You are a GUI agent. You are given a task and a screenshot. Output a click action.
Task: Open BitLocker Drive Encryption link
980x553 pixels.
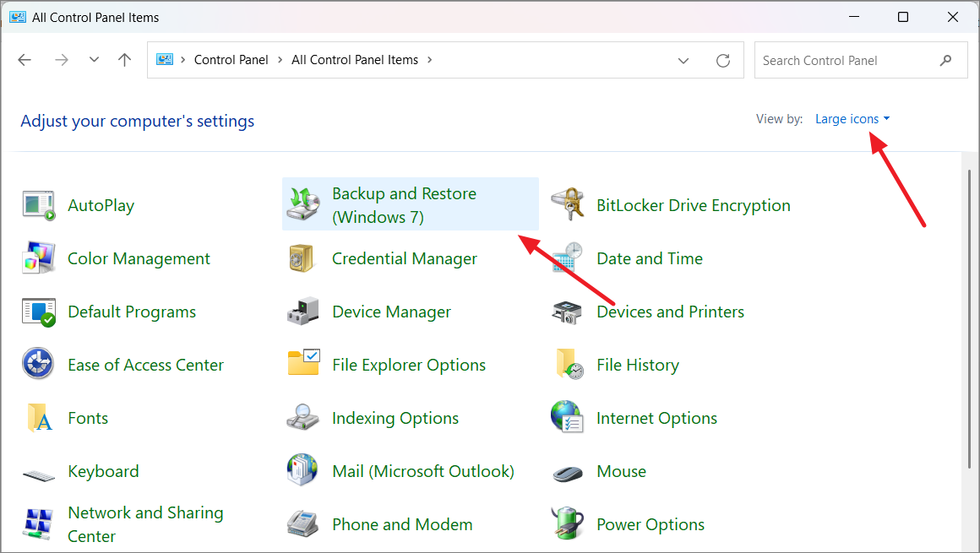[693, 205]
